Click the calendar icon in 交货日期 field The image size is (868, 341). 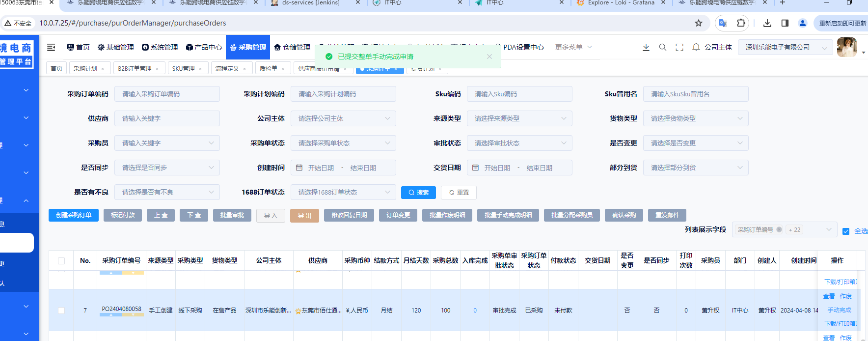pyautogui.click(x=476, y=168)
